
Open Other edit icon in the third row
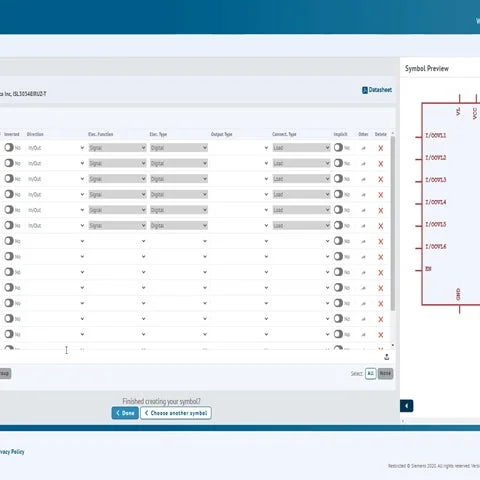point(363,179)
